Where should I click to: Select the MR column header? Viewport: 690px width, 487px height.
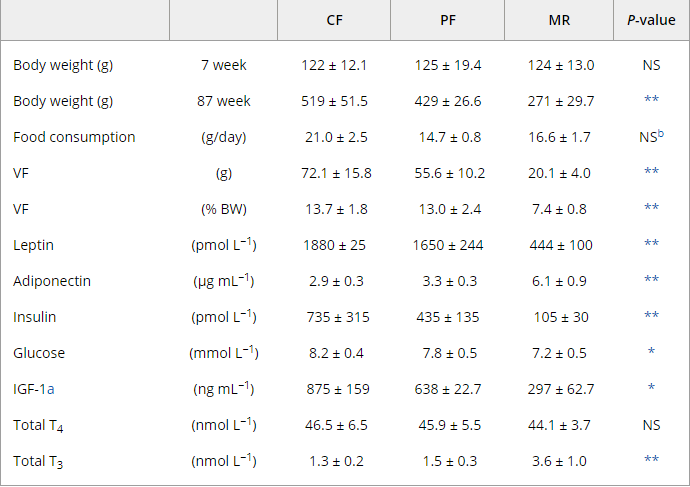point(559,20)
